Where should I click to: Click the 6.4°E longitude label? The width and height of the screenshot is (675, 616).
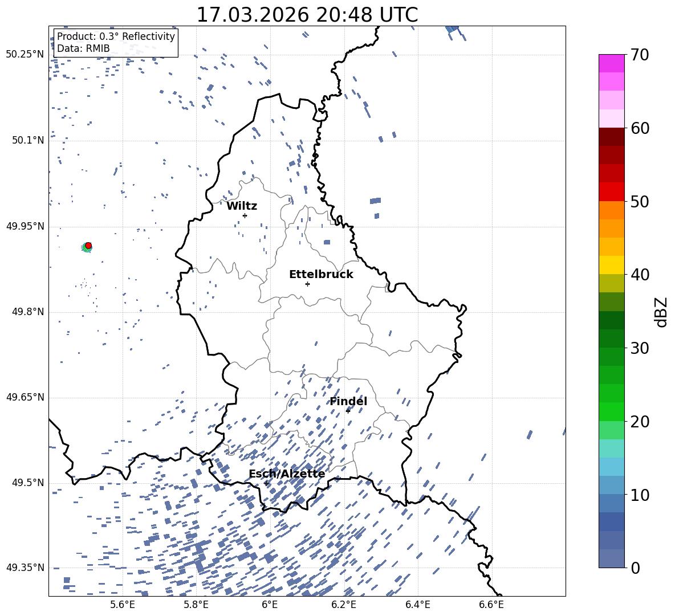point(417,605)
